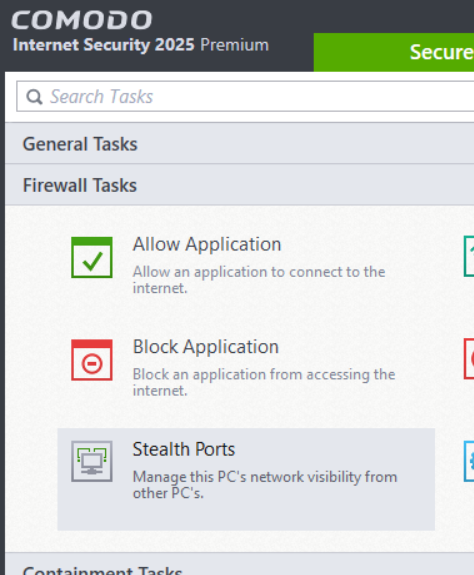
Task: Collapse the Firewall Tasks section
Action: [239, 184]
